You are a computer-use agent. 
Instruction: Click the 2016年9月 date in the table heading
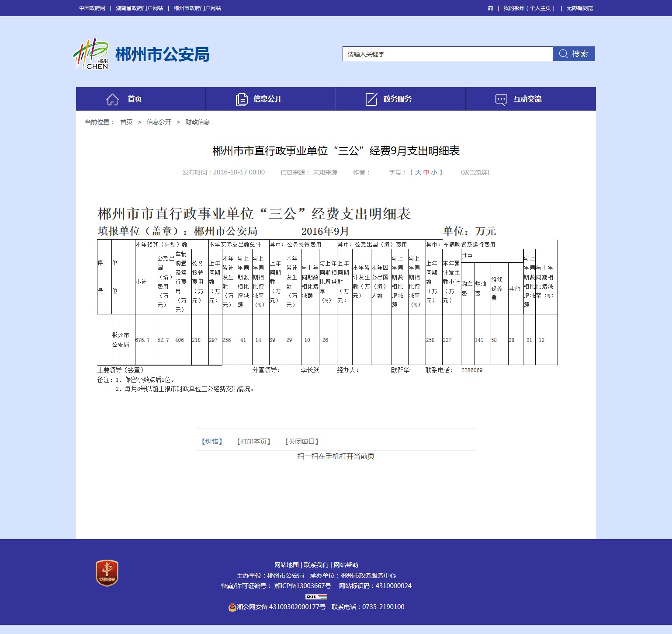pyautogui.click(x=325, y=231)
